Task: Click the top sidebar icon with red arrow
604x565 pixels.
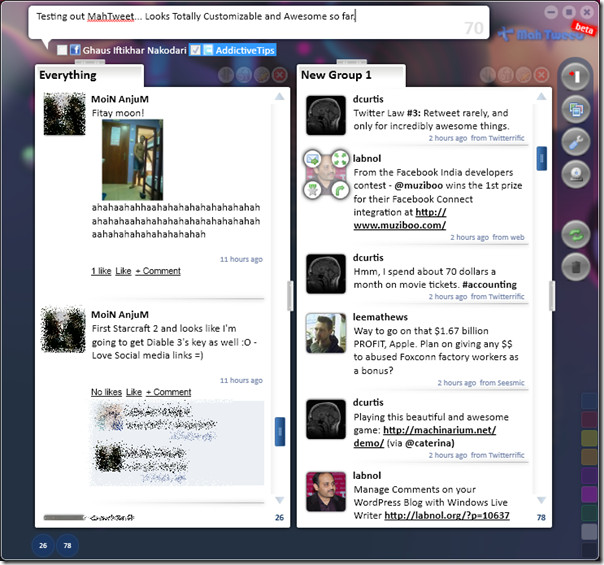Action: click(x=573, y=76)
